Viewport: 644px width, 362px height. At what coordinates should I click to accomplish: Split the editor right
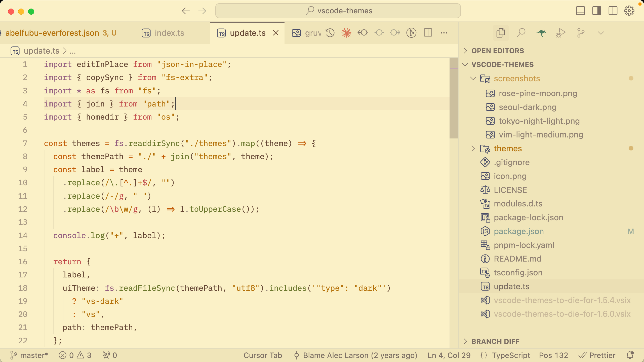click(428, 33)
